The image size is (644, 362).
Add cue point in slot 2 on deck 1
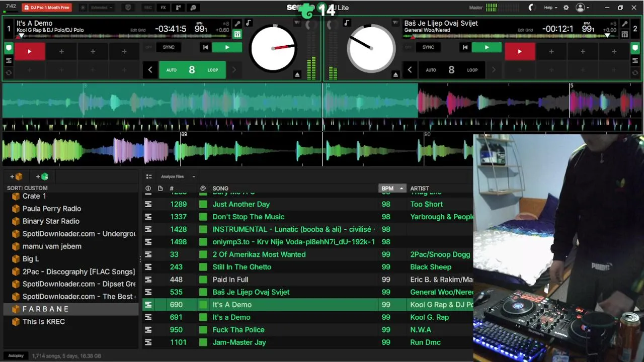point(61,51)
